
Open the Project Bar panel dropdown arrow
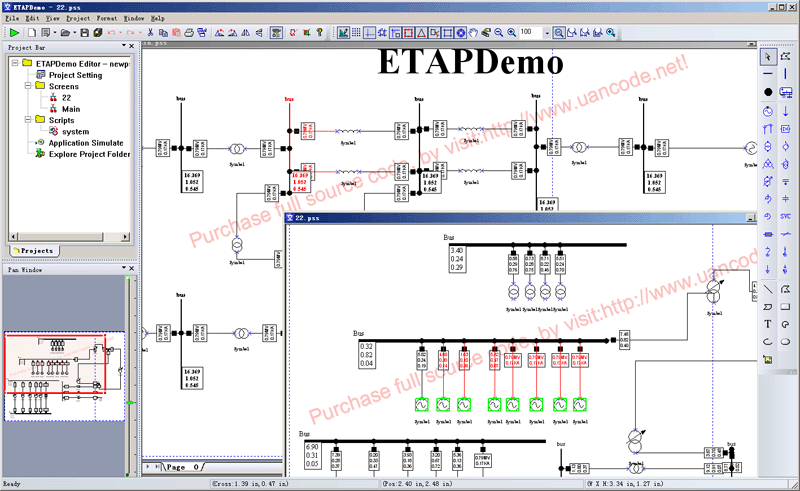[x=124, y=47]
